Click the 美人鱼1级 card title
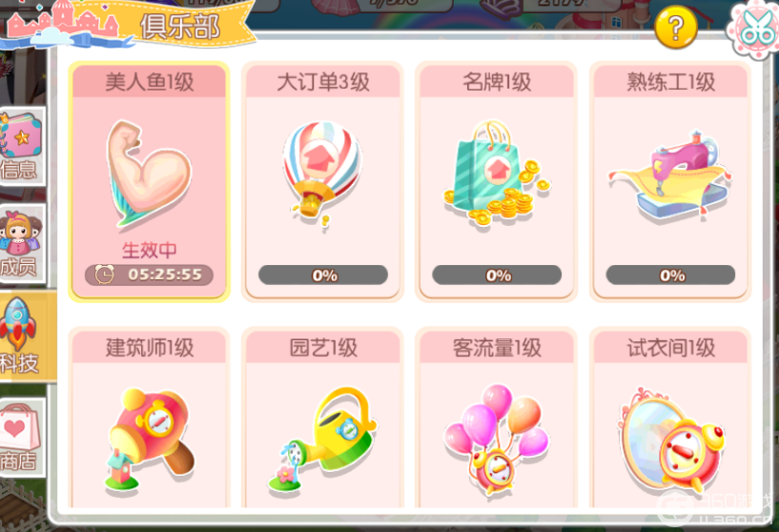Viewport: 779px width, 532px height. [149, 81]
